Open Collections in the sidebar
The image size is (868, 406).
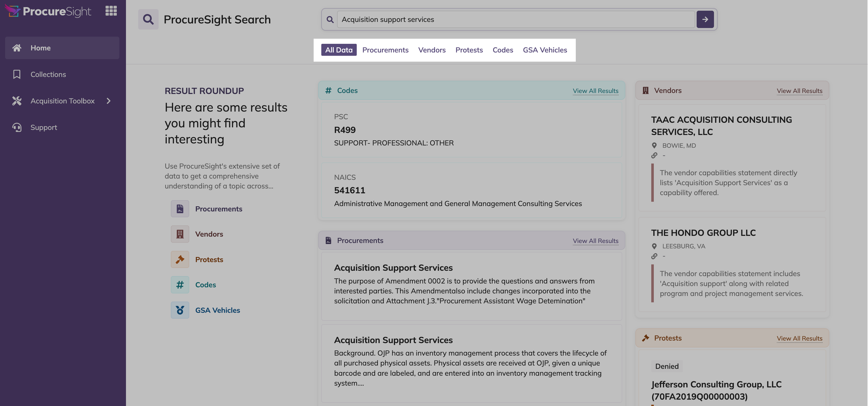[x=62, y=74]
